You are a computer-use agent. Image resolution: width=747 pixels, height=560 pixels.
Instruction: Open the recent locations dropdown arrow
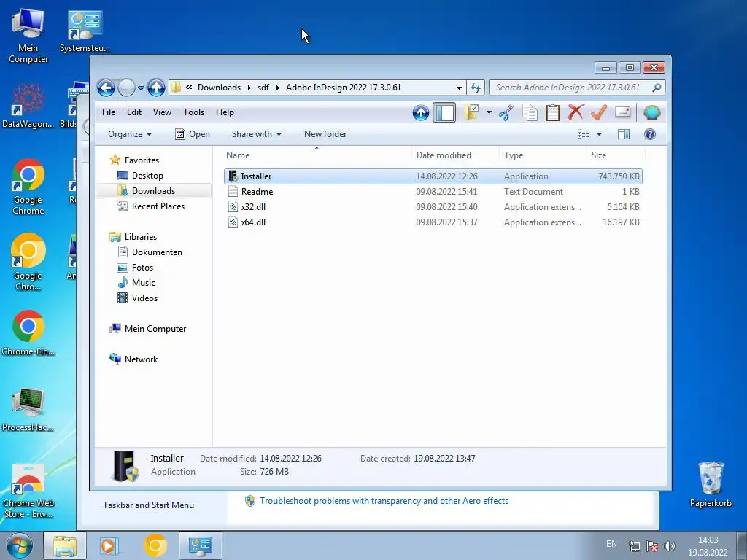[x=141, y=88]
